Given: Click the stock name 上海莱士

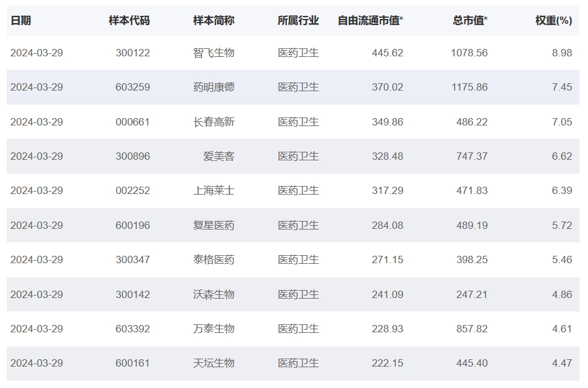Looking at the screenshot, I should (x=214, y=190).
